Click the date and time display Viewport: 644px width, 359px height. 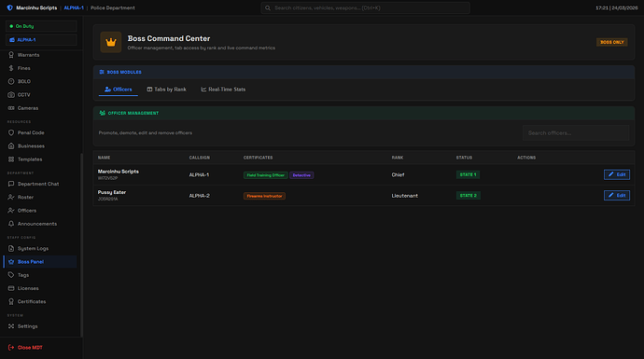(617, 7)
